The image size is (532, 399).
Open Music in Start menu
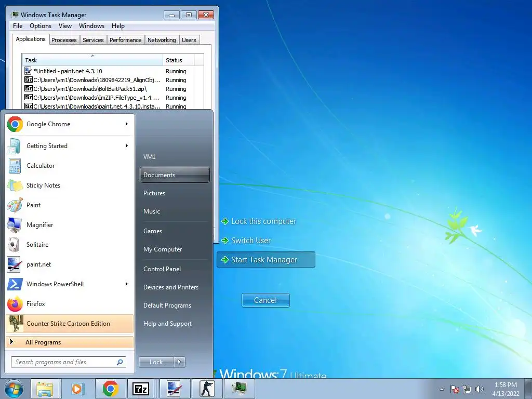click(x=175, y=211)
